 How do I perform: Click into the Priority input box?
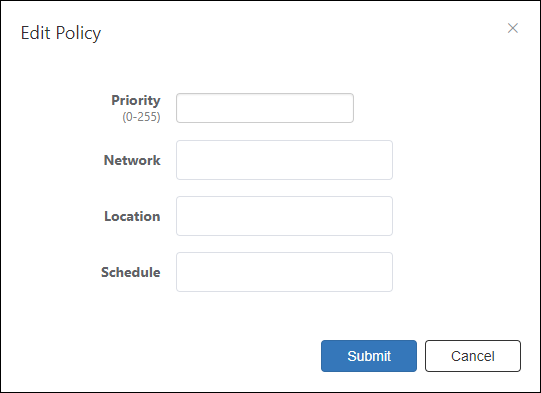click(265, 108)
